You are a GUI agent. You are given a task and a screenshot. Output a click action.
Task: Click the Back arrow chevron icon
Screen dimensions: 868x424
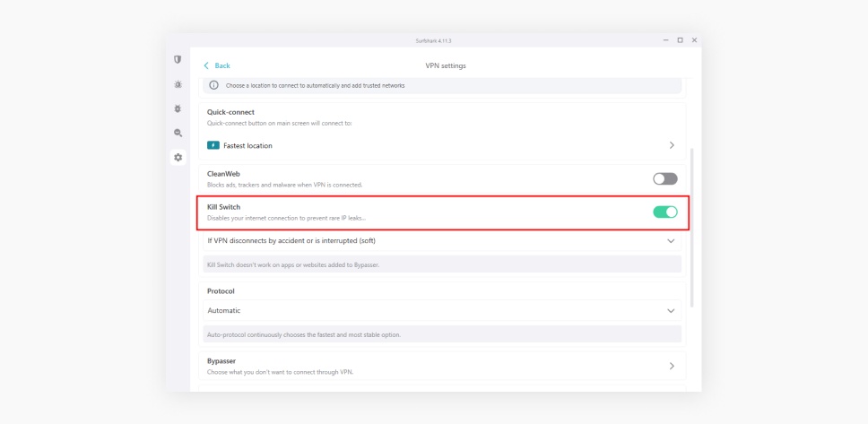206,65
